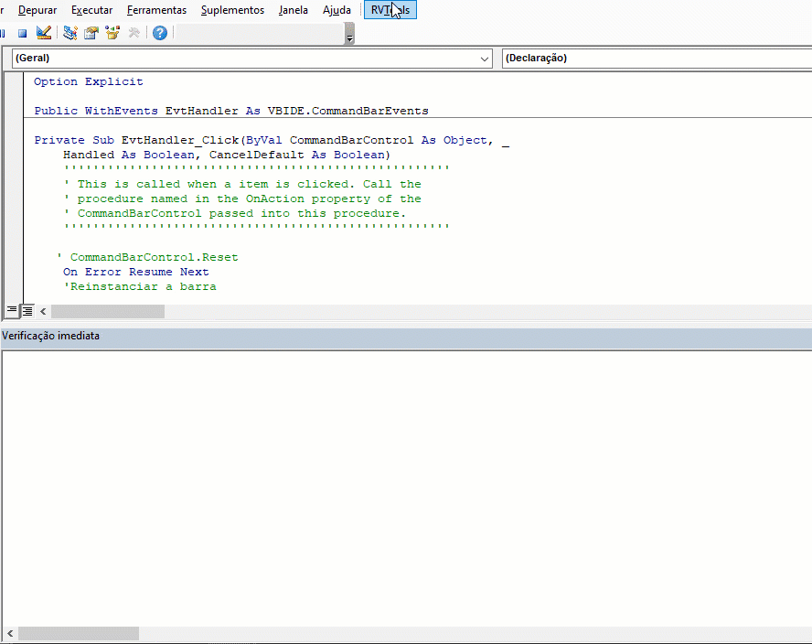Open the Project Explorer icon
The image size is (812, 644).
pyautogui.click(x=69, y=32)
